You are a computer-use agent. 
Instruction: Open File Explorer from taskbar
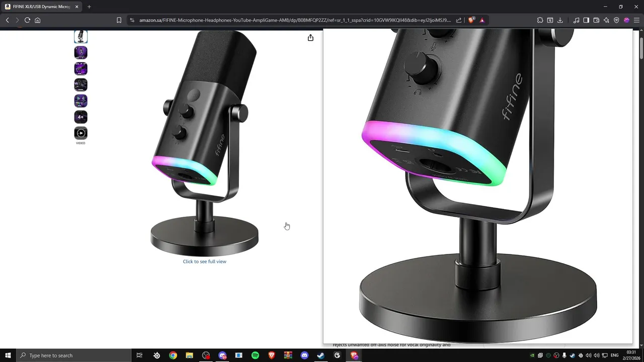tap(189, 355)
